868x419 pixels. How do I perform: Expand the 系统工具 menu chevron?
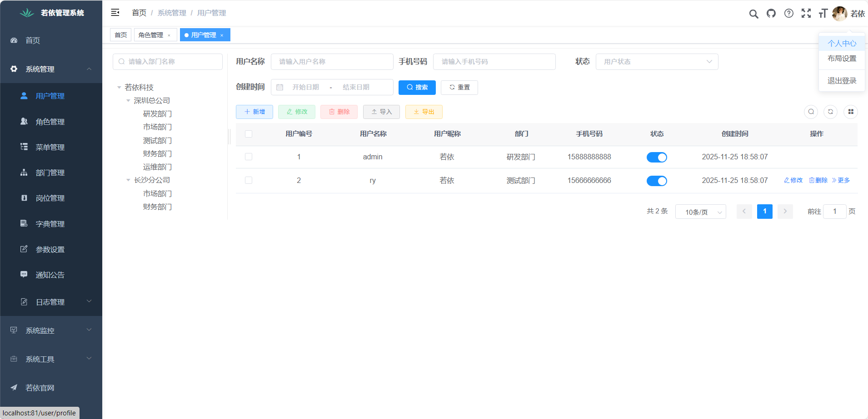pyautogui.click(x=89, y=358)
